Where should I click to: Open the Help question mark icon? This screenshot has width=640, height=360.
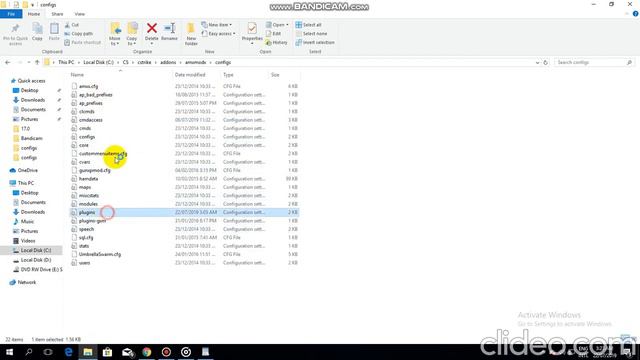tap(635, 14)
